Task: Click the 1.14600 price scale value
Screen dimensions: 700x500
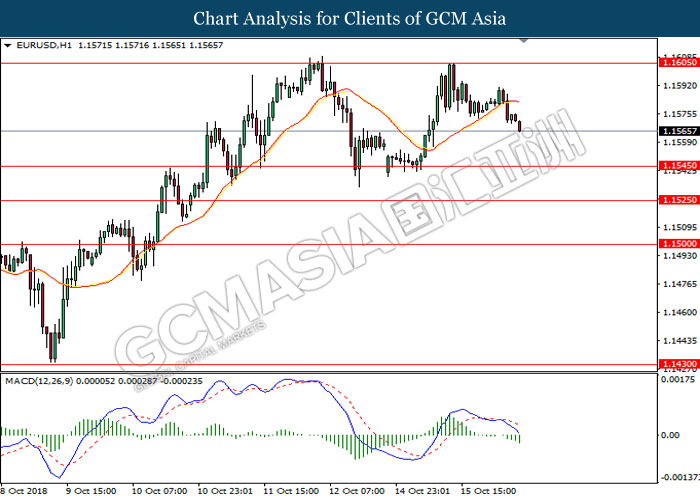Action: click(680, 312)
